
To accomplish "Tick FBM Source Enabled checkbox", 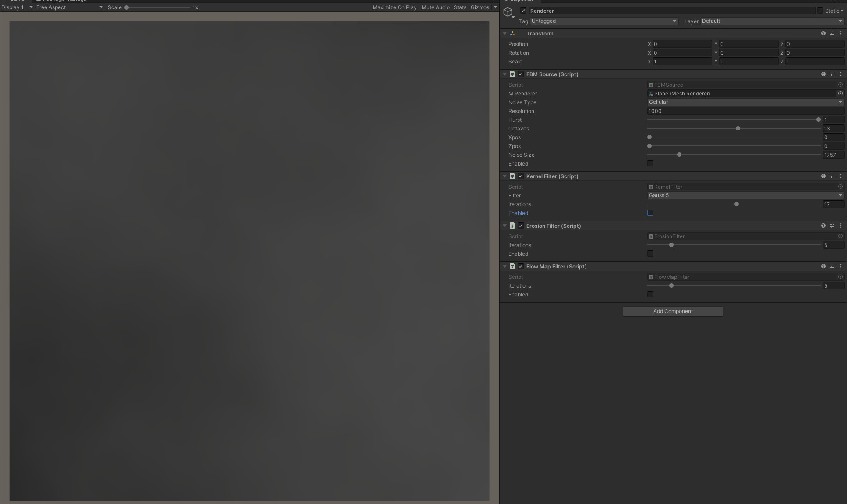I will point(650,163).
